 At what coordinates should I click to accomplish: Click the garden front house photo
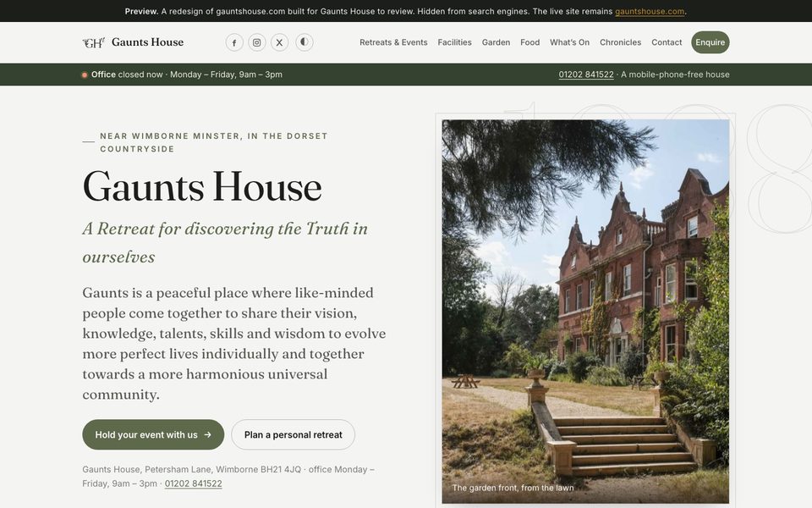(x=585, y=311)
